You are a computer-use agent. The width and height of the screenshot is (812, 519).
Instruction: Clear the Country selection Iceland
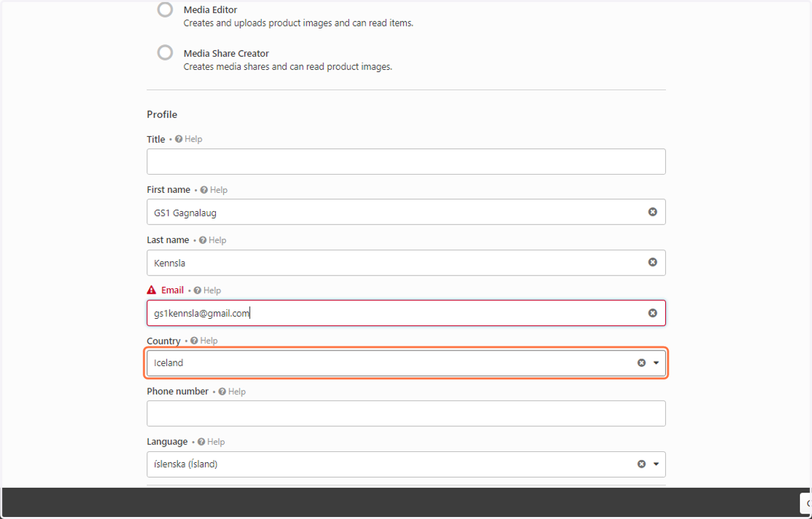641,363
